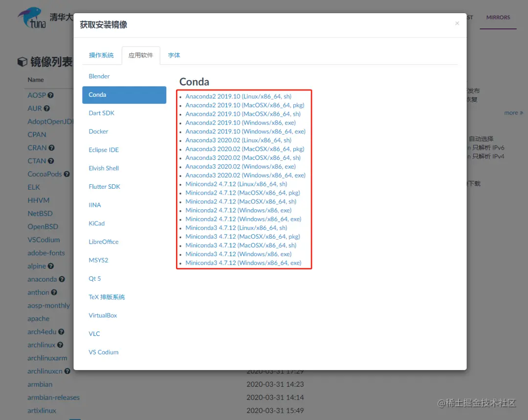This screenshot has height=420, width=528.
Task: Open the armbian mirror link
Action: click(40, 384)
